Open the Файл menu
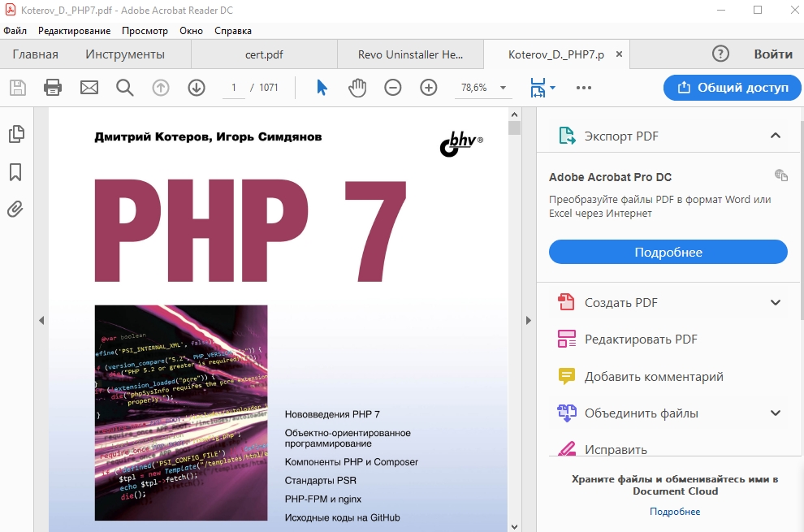The height and width of the screenshot is (532, 804). [x=15, y=31]
